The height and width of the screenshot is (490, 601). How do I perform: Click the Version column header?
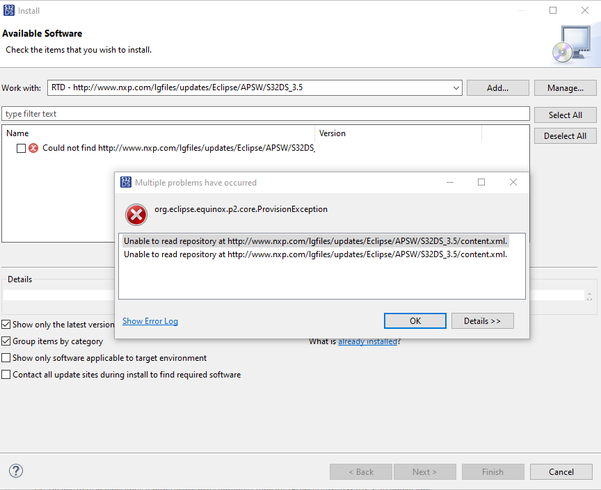tap(398, 133)
